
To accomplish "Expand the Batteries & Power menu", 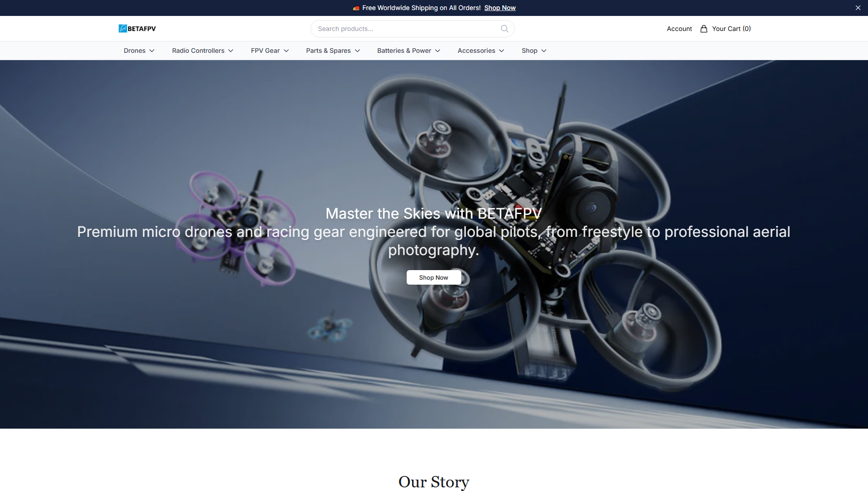I will click(x=409, y=51).
